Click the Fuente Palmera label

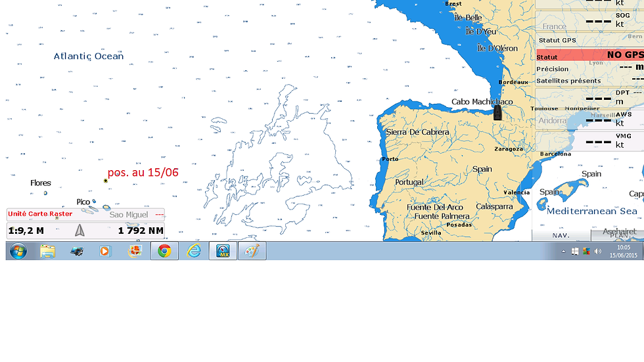point(442,216)
